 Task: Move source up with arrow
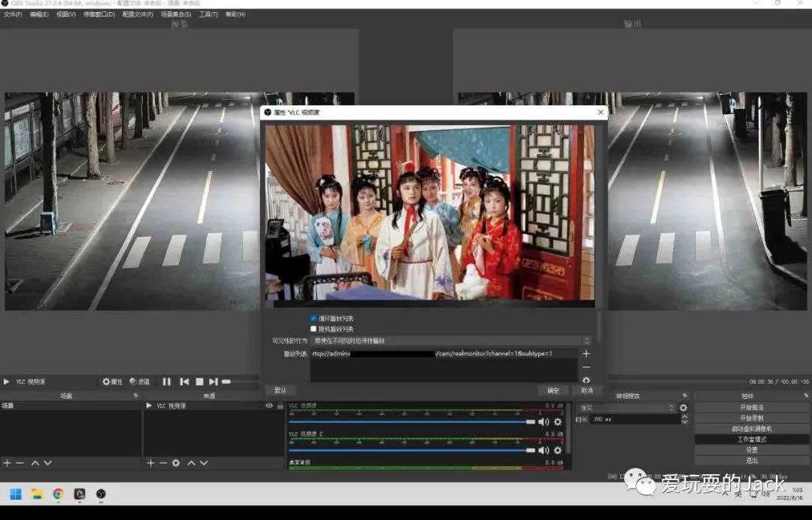point(191,463)
